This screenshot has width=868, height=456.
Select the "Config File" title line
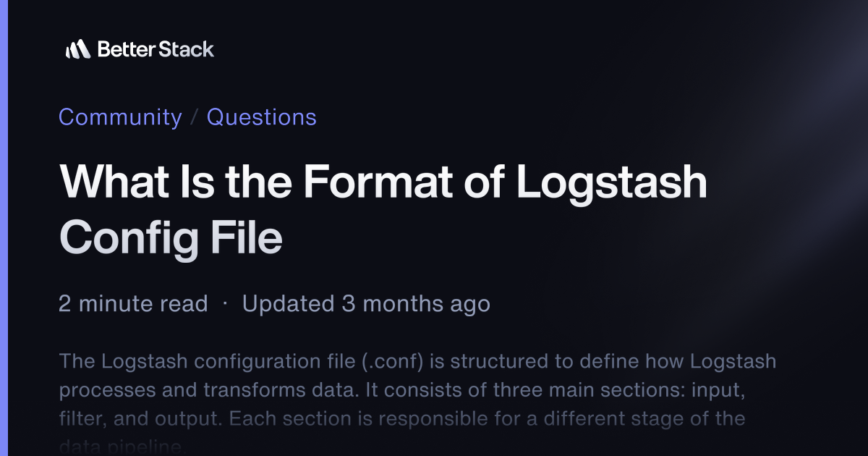tap(171, 237)
